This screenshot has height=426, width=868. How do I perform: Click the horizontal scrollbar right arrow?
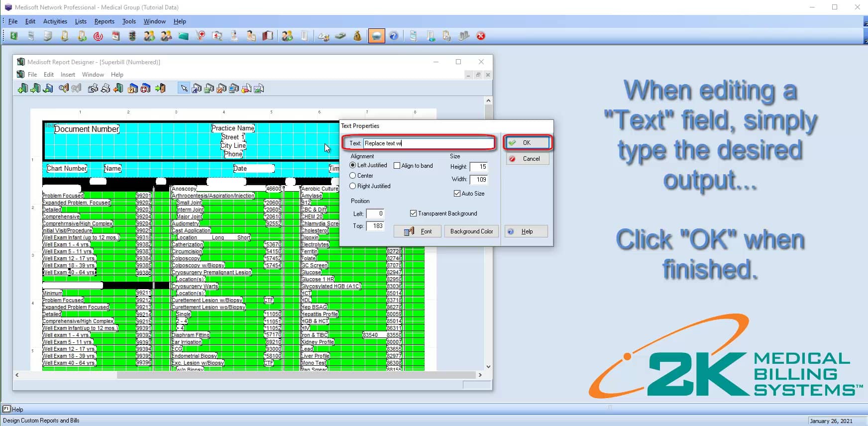[480, 375]
